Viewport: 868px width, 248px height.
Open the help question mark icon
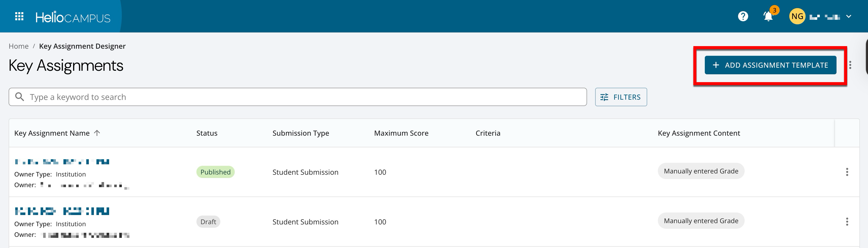(743, 16)
